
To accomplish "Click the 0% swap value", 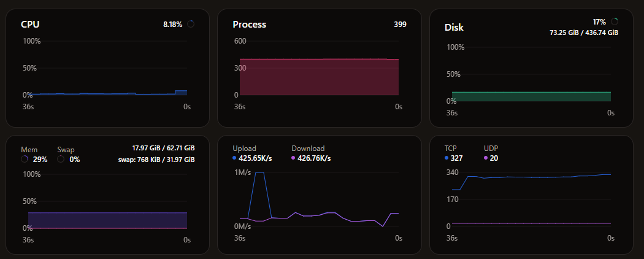I will point(74,160).
